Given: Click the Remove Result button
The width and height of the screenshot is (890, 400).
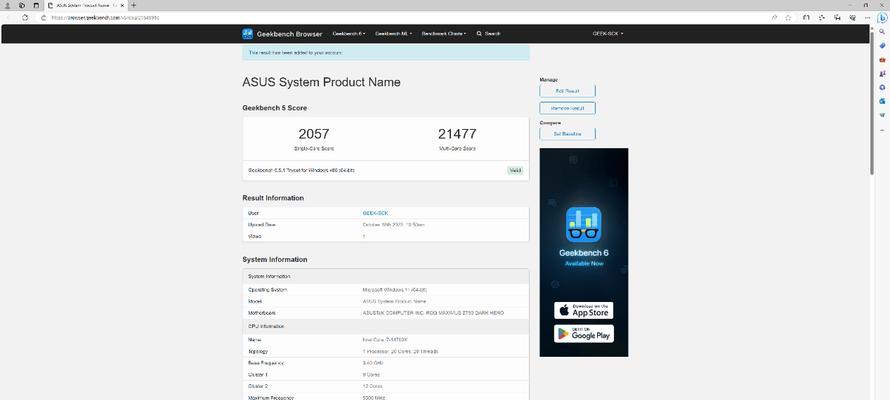Looking at the screenshot, I should (568, 108).
